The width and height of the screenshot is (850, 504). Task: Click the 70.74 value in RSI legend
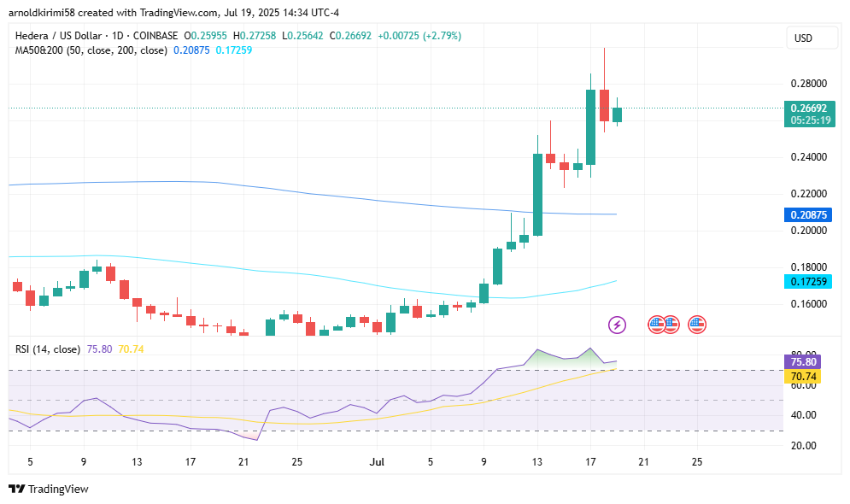(131, 349)
